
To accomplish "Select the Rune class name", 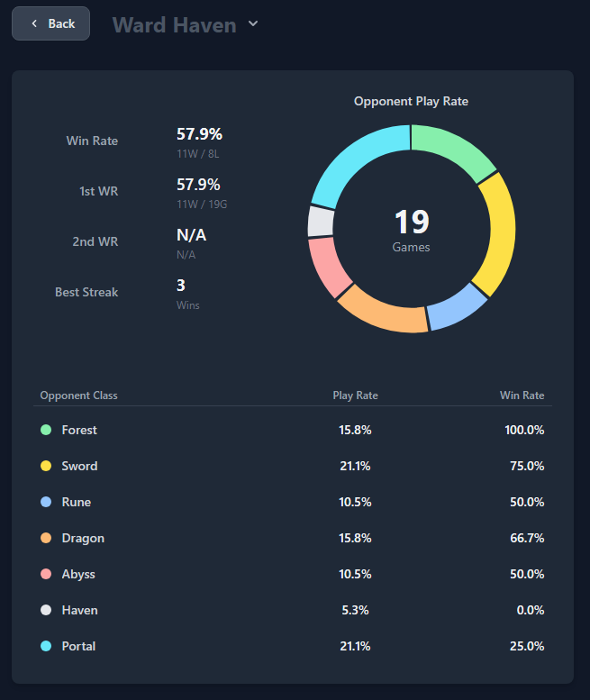I will (x=77, y=502).
